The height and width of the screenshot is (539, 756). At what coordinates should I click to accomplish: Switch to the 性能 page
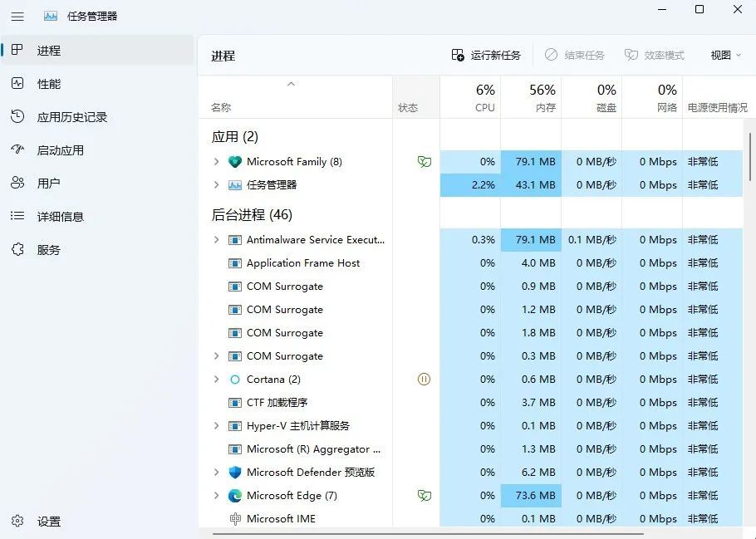coord(97,83)
